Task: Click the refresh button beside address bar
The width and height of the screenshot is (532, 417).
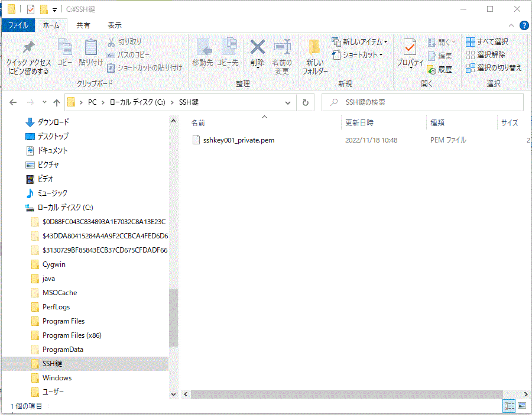Action: (x=305, y=102)
